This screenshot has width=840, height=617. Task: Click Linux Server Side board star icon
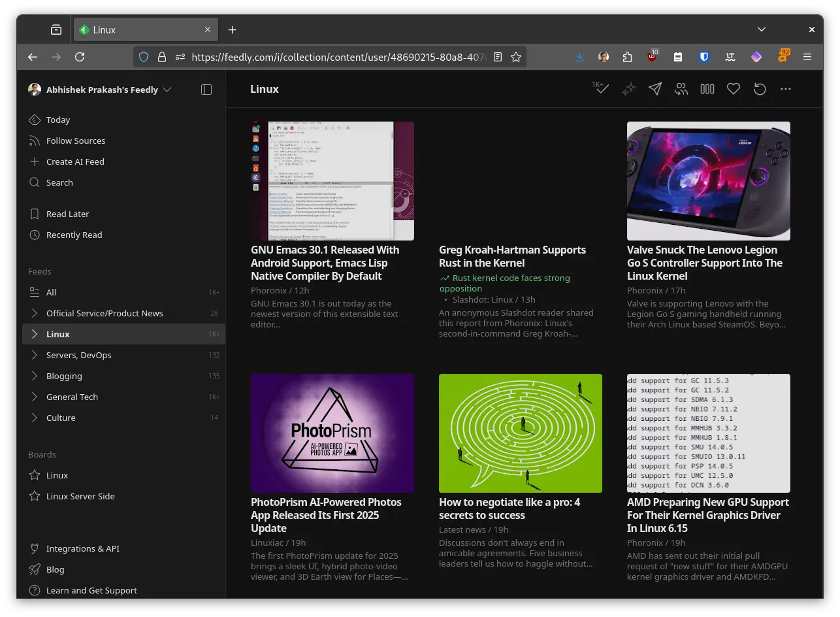[x=35, y=496]
